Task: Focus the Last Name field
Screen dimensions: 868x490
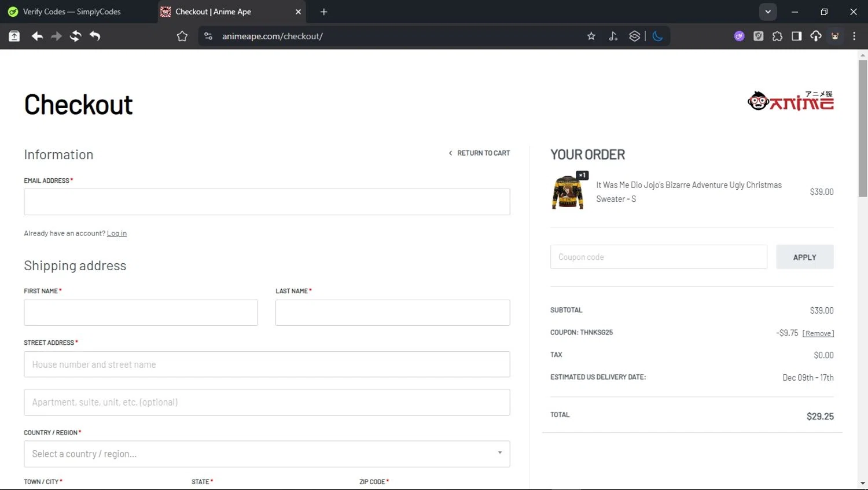Action: pos(392,312)
